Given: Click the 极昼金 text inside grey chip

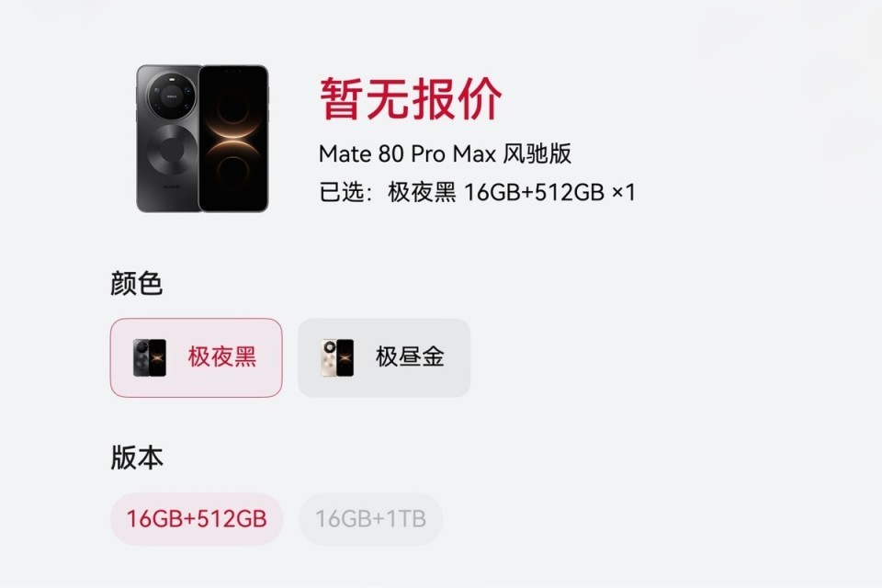Looking at the screenshot, I should click(410, 357).
